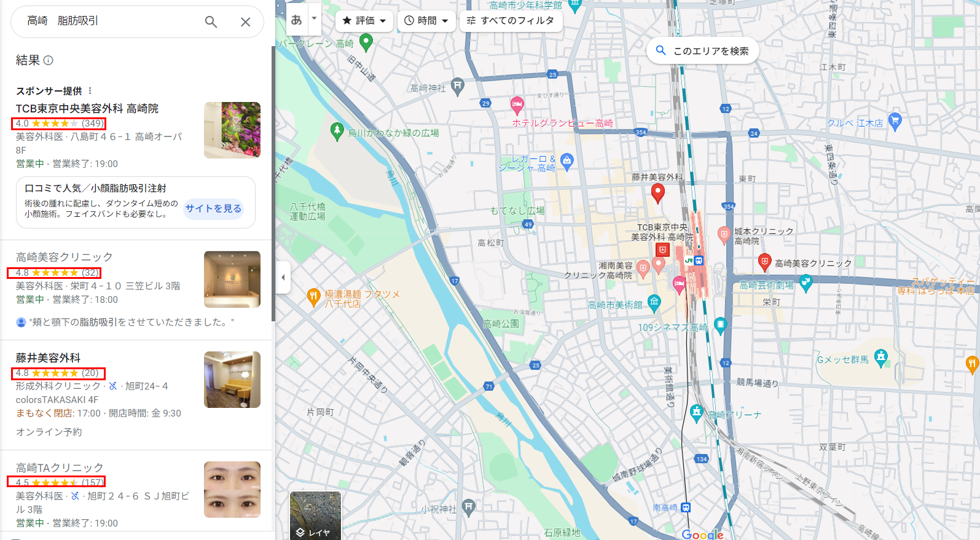Screen dimensions: 980x540
Task: Click ホテルグランビュー高崎 hotel pin
Action: click(517, 105)
